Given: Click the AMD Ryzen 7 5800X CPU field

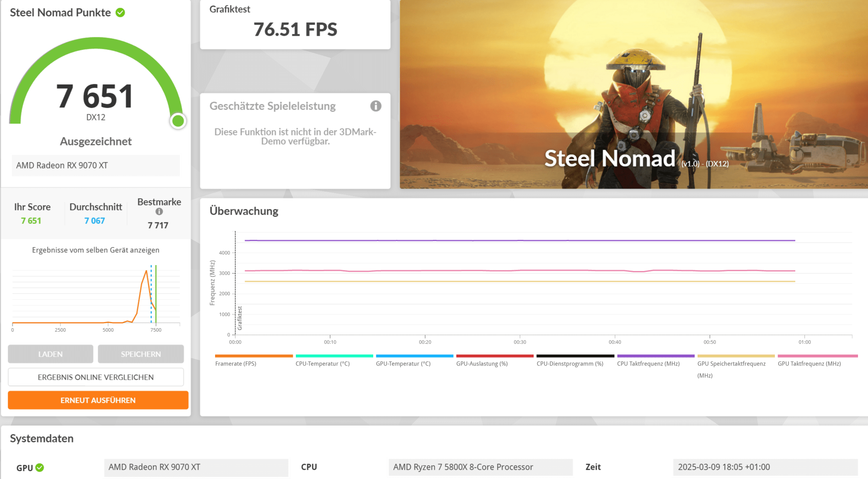Looking at the screenshot, I should (x=480, y=467).
